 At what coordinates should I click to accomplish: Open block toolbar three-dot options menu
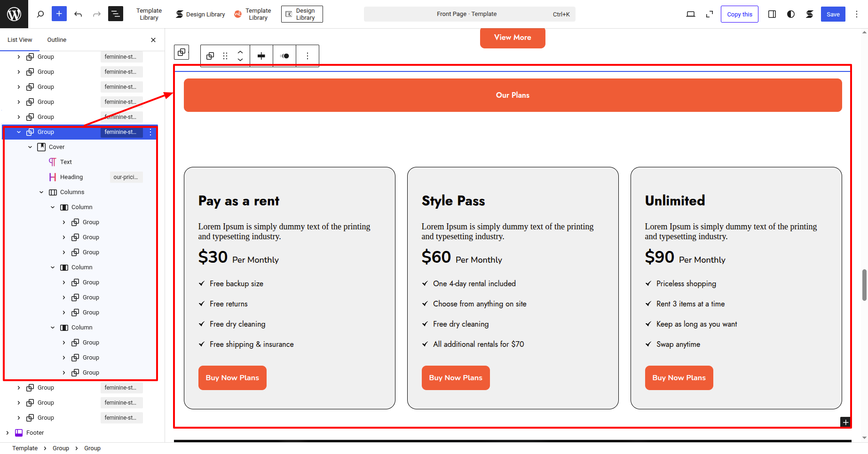coord(308,56)
